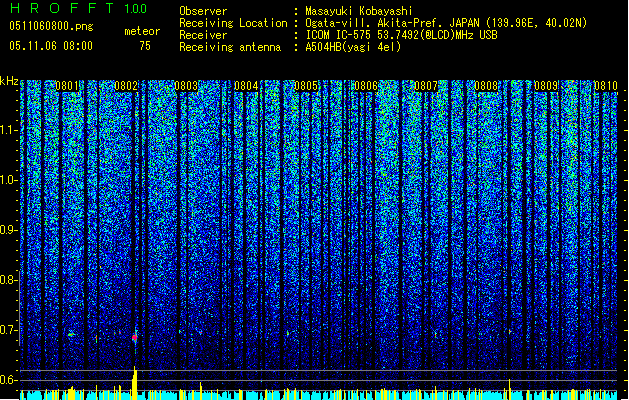Click the 0.9 frequency axis label
The height and width of the screenshot is (400, 629).
coord(9,230)
